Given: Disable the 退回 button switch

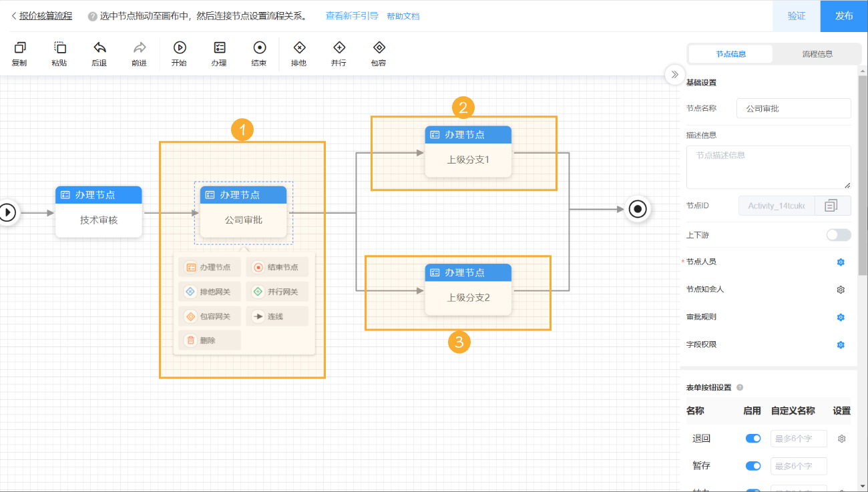Looking at the screenshot, I should 753,439.
